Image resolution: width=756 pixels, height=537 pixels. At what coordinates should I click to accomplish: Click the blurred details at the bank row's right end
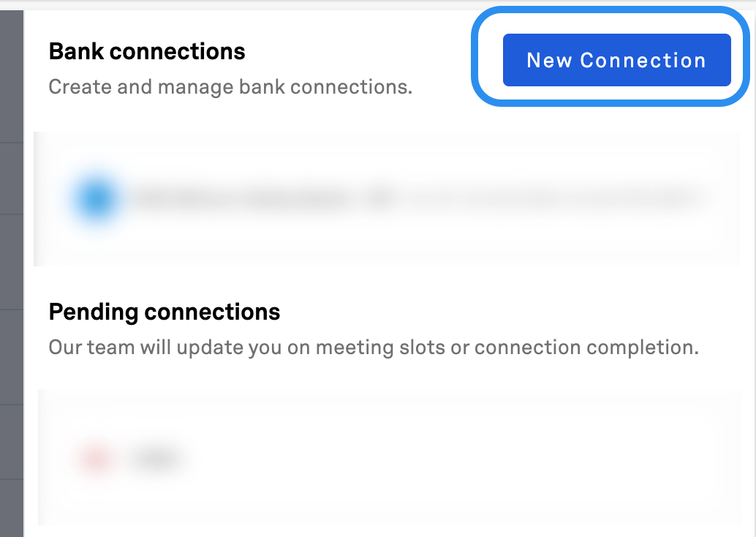click(554, 198)
